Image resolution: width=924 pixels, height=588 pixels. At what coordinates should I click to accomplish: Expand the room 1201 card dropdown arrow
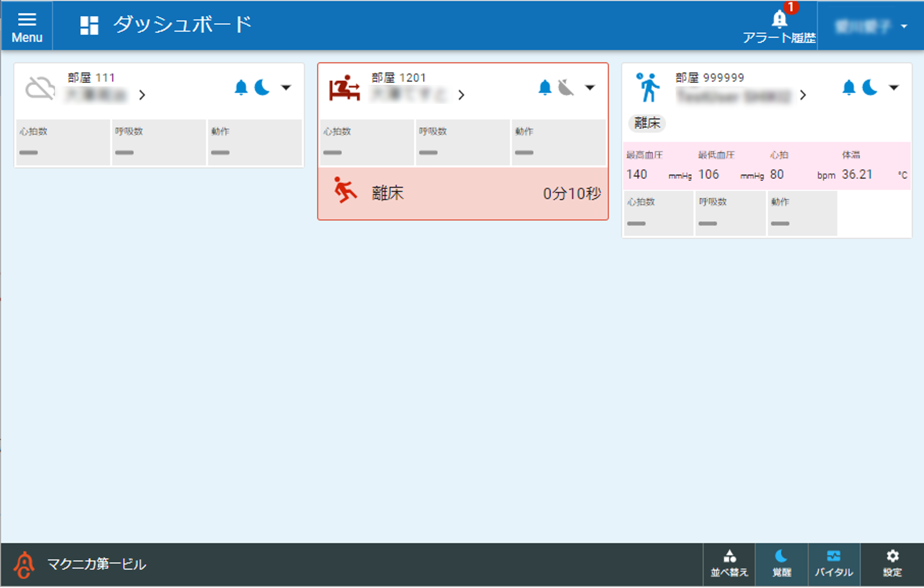click(x=590, y=88)
